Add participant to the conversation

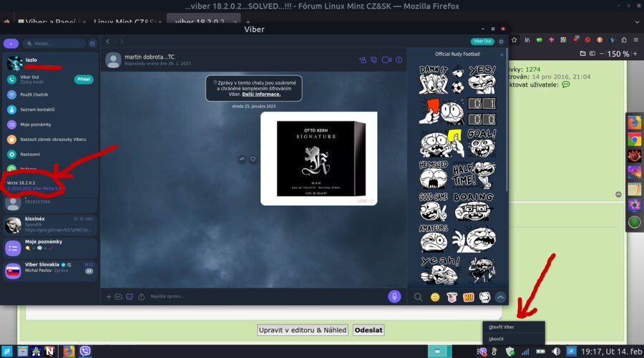(363, 60)
